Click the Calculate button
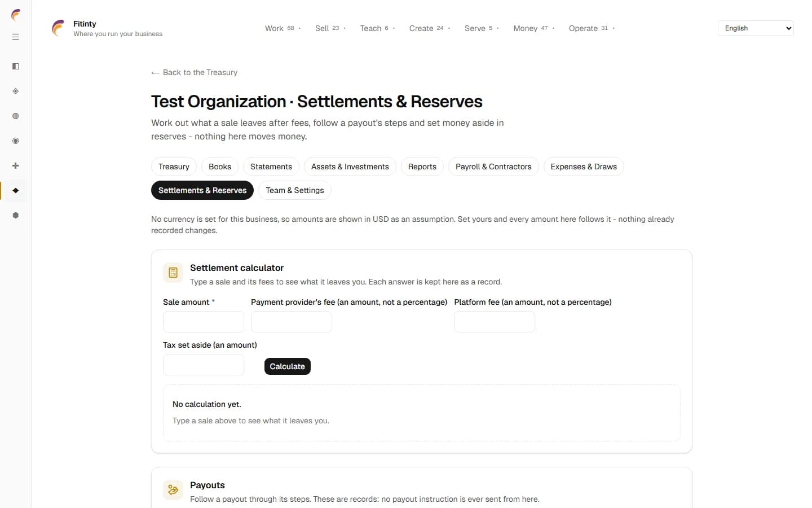The width and height of the screenshot is (812, 508). point(288,366)
